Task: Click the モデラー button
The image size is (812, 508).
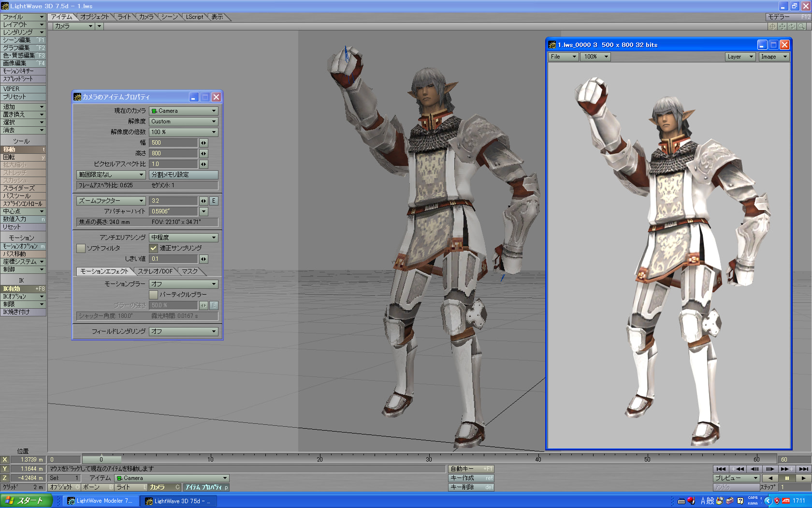Action: pyautogui.click(x=788, y=17)
